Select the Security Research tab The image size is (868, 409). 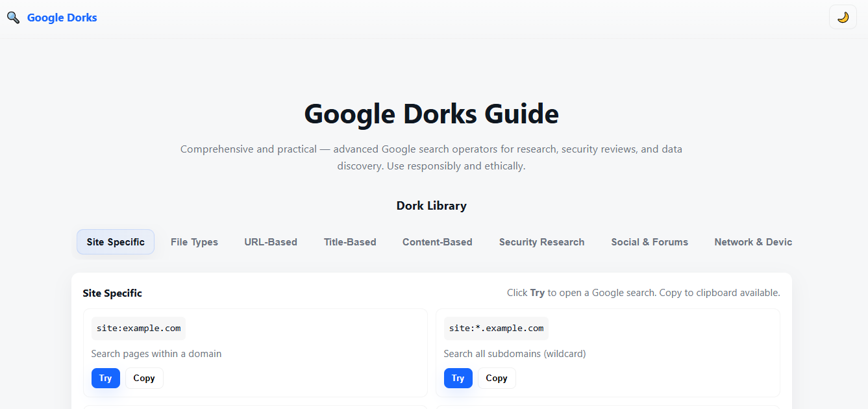[541, 242]
